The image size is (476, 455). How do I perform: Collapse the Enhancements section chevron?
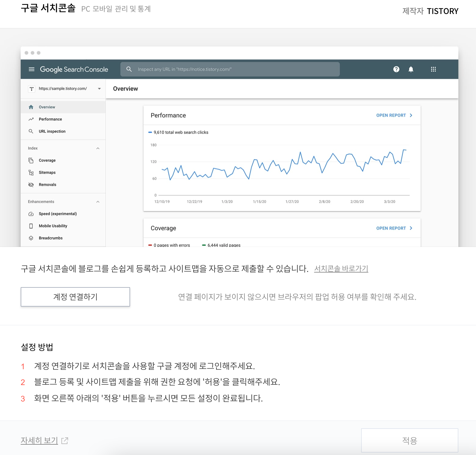coord(98,202)
